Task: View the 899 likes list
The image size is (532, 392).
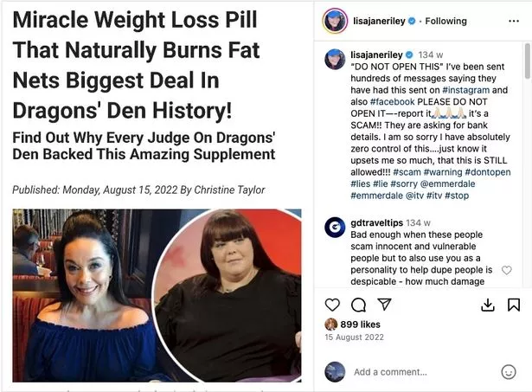Action: [360, 325]
